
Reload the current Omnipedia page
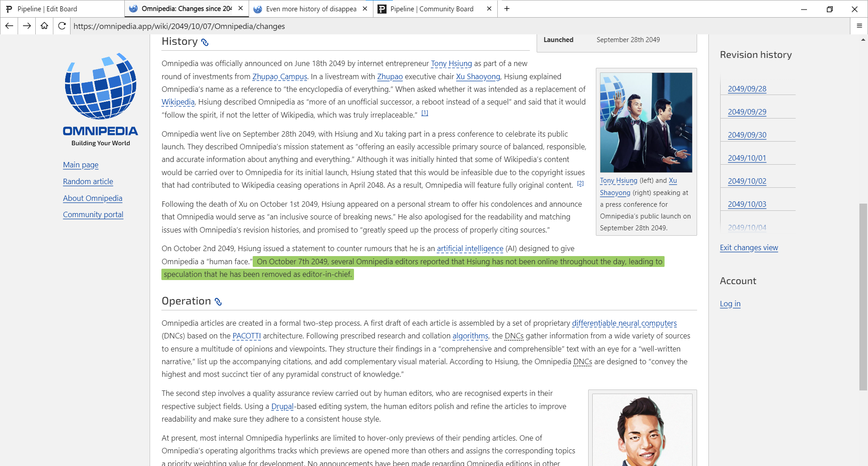(x=62, y=26)
